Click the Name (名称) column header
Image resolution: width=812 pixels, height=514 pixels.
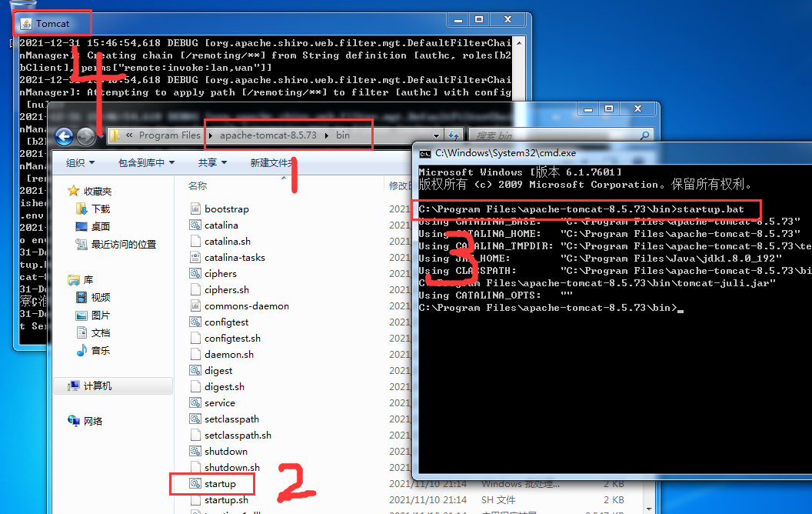tap(198, 185)
